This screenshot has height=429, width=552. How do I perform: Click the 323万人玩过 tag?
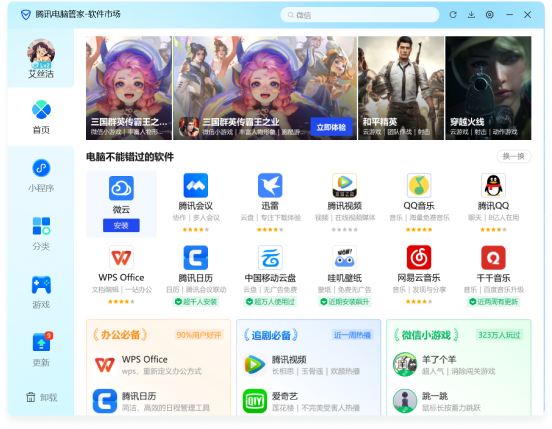tap(499, 335)
